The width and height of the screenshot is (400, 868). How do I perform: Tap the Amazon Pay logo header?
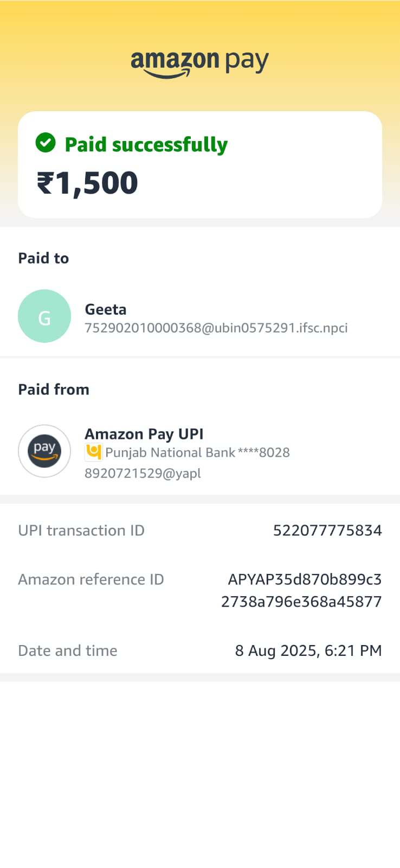point(199,63)
